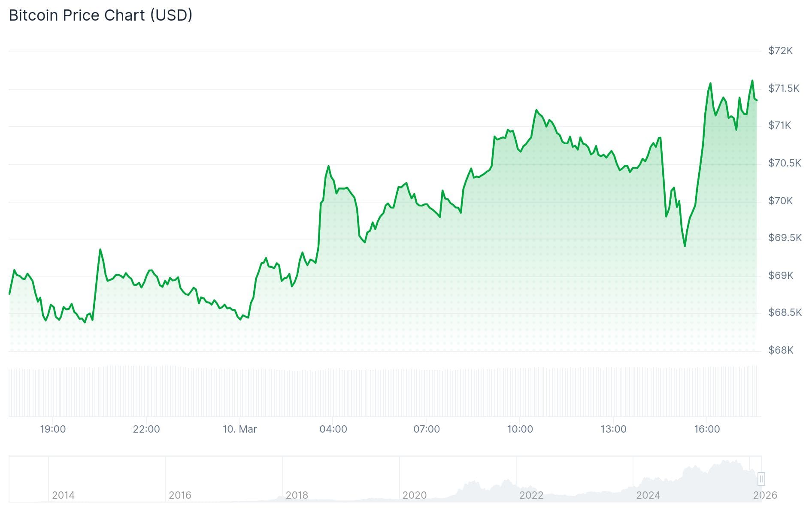
Task: Click the 07:00 time axis label
Action: pos(427,429)
